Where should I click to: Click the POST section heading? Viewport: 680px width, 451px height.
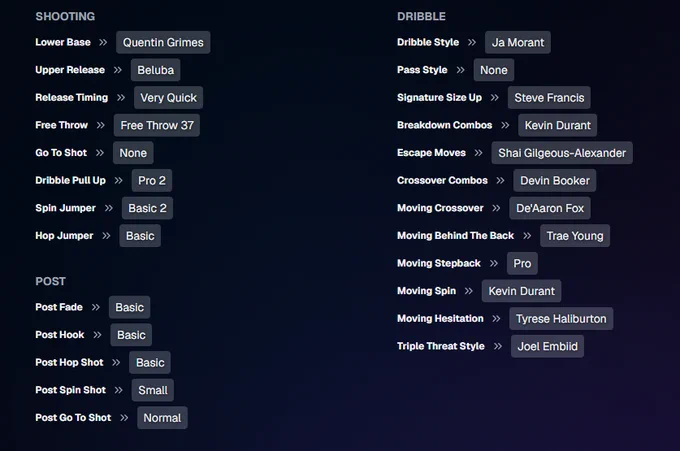click(50, 281)
